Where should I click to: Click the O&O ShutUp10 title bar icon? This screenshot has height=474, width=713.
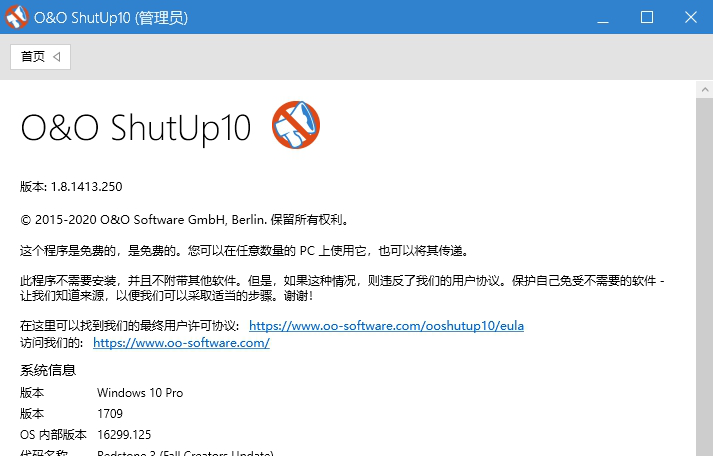[x=16, y=17]
